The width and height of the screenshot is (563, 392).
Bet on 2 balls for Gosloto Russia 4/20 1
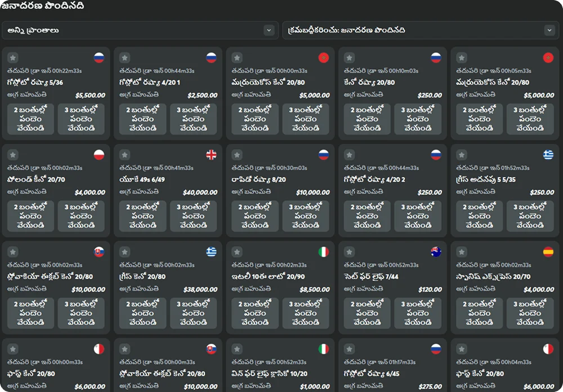pyautogui.click(x=143, y=119)
